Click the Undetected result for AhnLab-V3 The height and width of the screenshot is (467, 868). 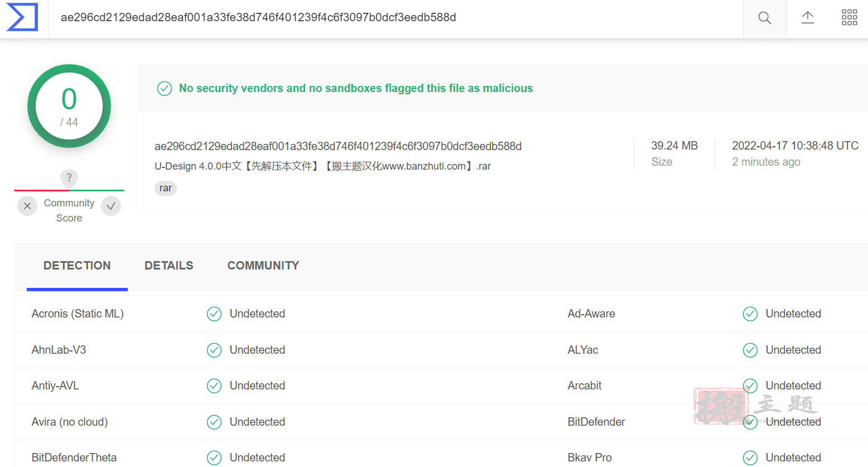pos(257,350)
